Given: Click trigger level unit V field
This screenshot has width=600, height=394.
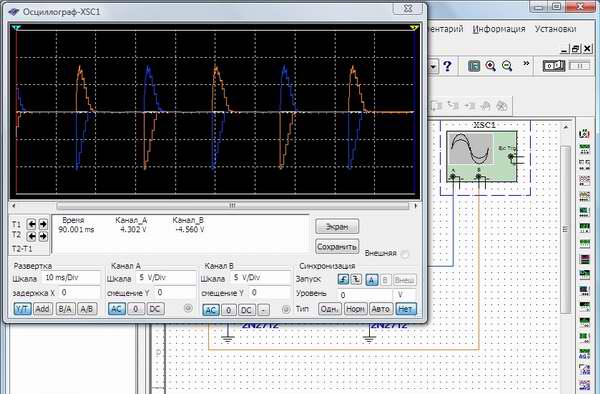Looking at the screenshot, I should point(405,295).
